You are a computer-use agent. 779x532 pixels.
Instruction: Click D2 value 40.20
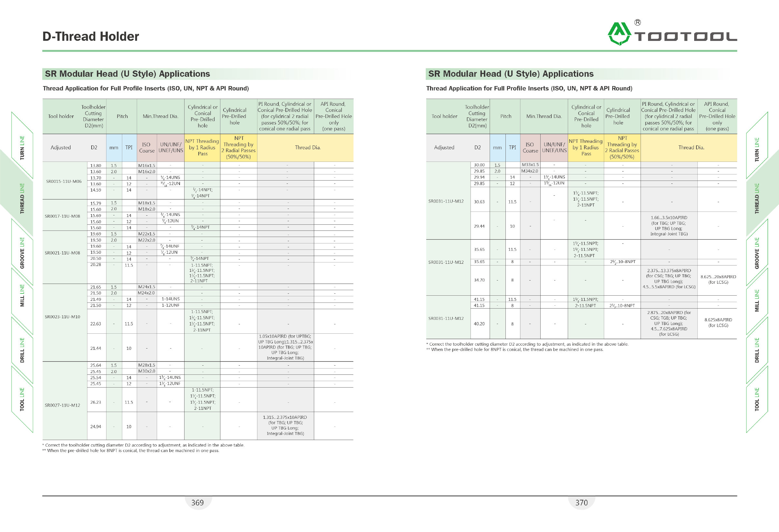479,324
